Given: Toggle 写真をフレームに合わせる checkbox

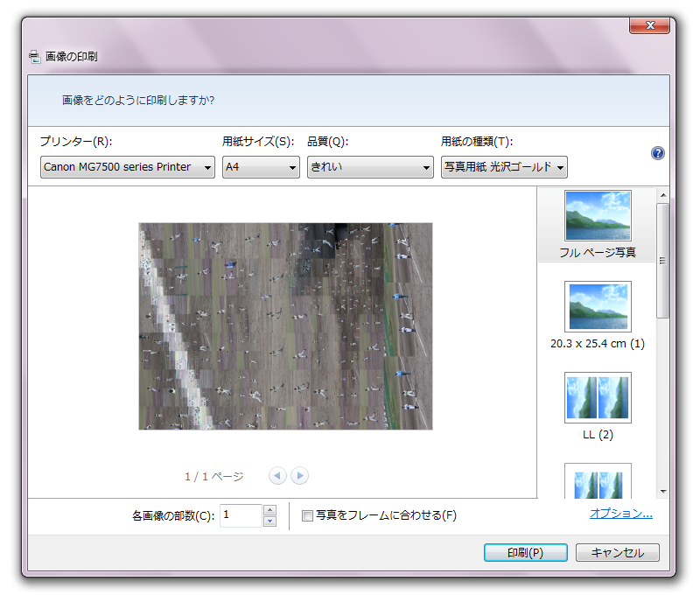Looking at the screenshot, I should click(307, 516).
